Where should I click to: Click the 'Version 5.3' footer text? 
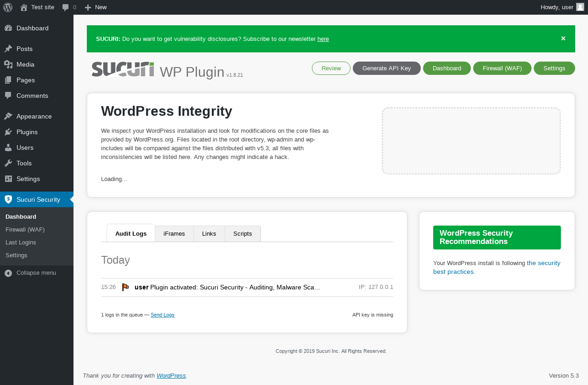[564, 375]
